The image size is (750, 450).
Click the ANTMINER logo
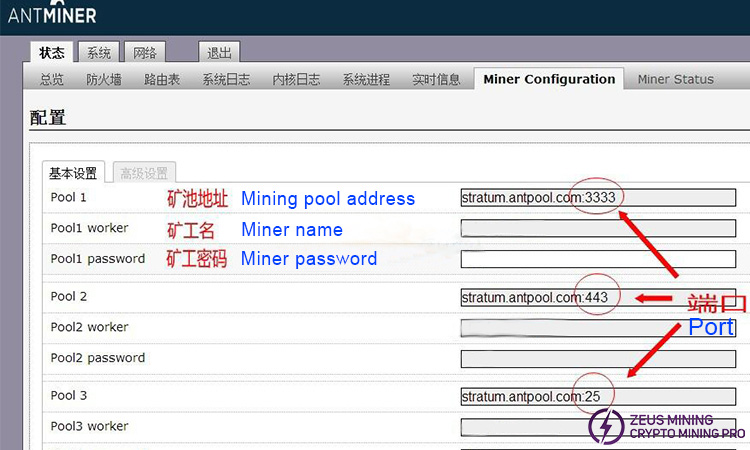[x=52, y=13]
